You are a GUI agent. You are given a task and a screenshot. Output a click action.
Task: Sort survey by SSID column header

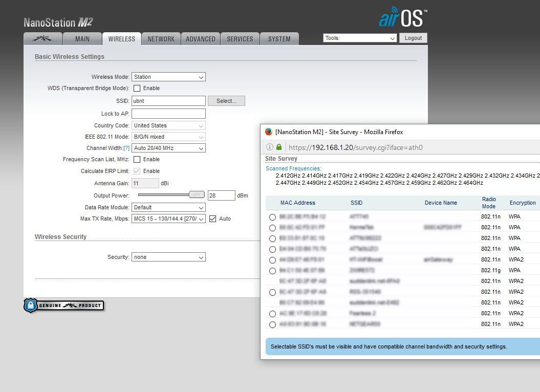(x=356, y=203)
